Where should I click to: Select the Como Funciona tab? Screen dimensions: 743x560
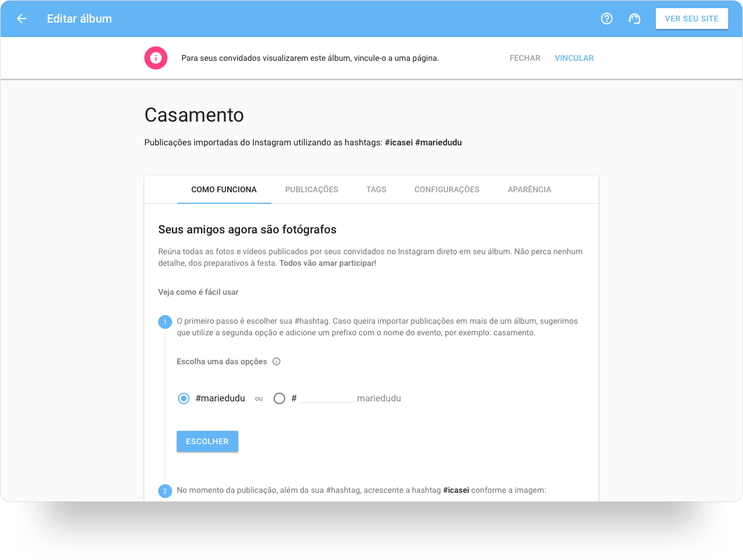pyautogui.click(x=224, y=189)
